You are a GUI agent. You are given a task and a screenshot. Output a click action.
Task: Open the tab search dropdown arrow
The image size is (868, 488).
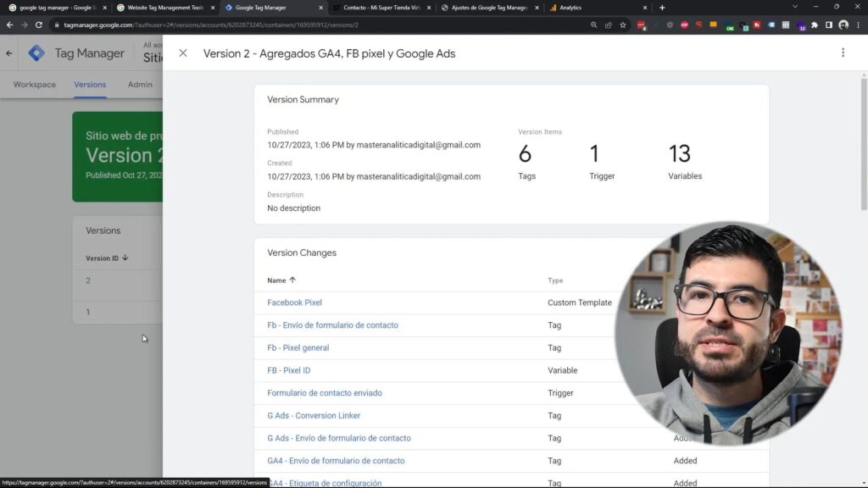point(795,7)
